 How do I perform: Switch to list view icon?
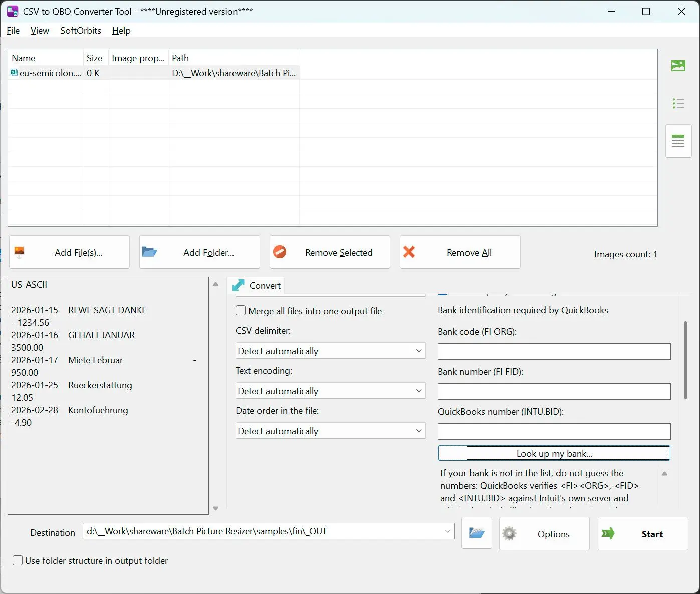(x=678, y=103)
